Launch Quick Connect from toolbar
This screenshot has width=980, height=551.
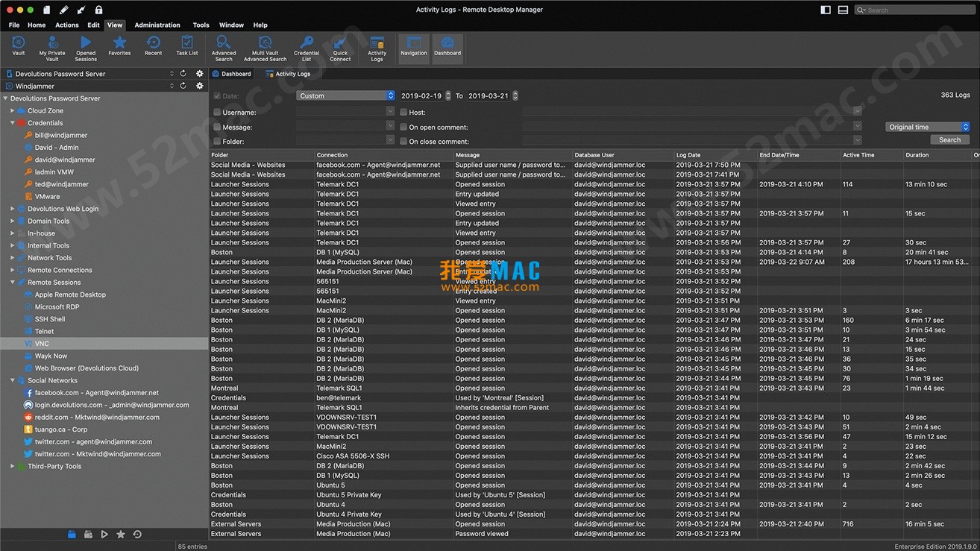coord(340,46)
